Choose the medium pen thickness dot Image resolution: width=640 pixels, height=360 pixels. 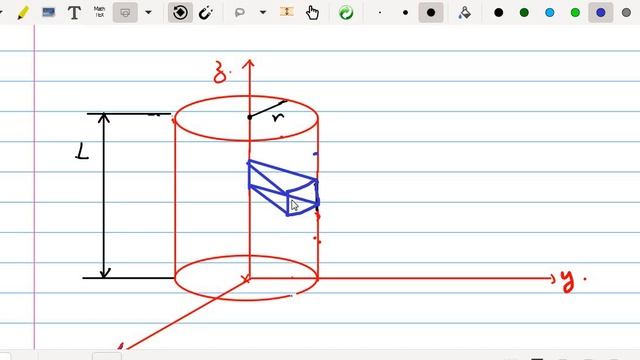pos(405,13)
